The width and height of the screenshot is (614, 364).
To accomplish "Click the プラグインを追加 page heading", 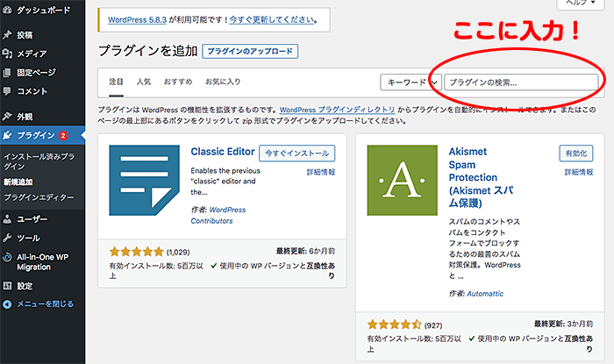I will (x=147, y=51).
